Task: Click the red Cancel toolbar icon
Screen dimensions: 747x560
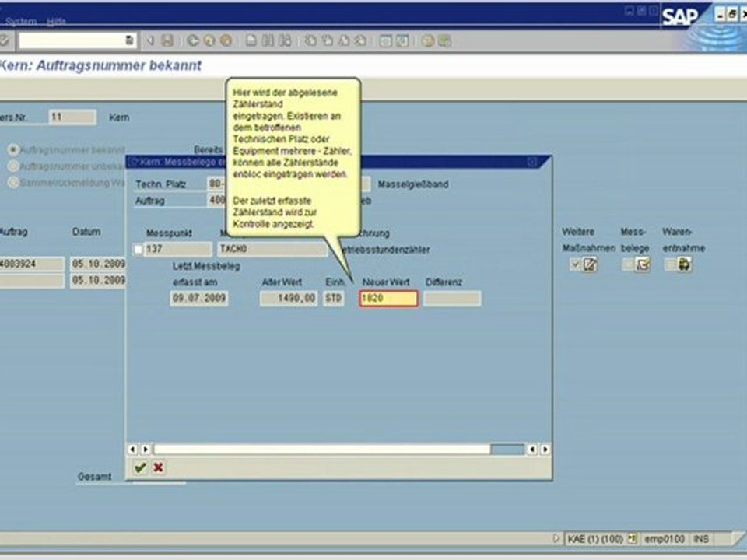Action: 226,41
